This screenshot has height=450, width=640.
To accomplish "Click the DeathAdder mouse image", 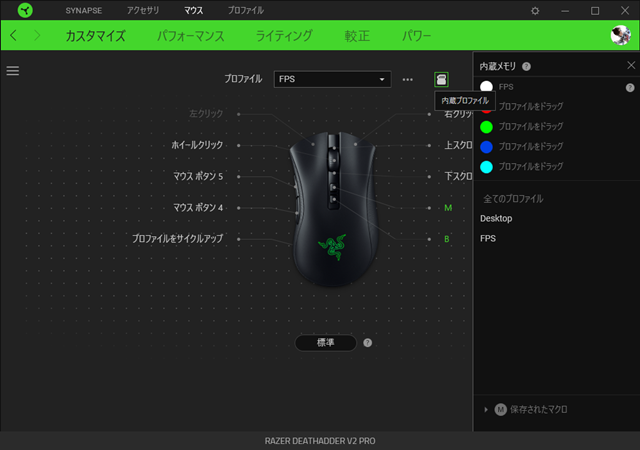I will point(333,208).
